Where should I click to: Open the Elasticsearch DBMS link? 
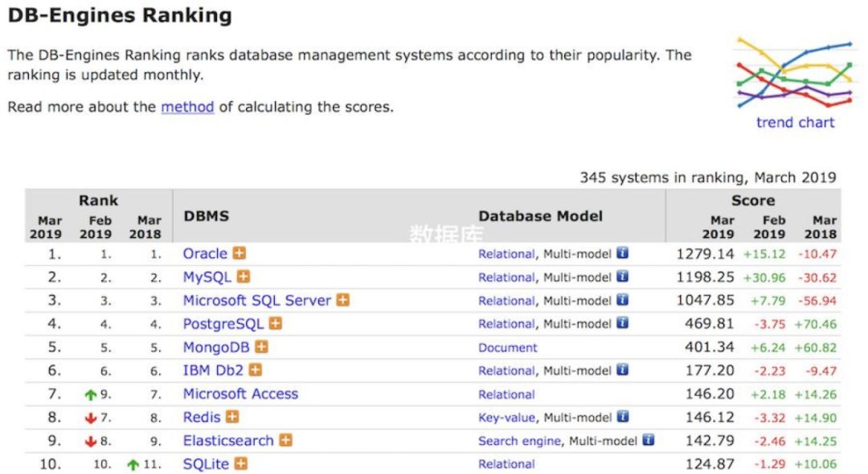pyautogui.click(x=228, y=441)
